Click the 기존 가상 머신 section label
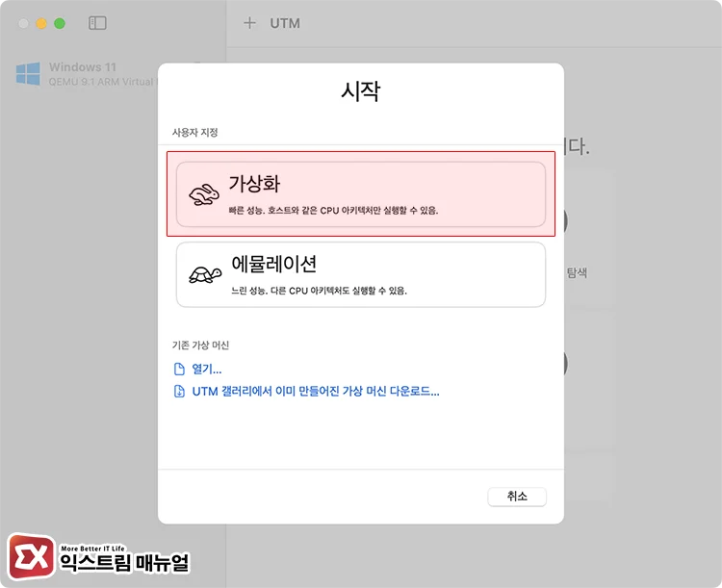The height and width of the screenshot is (588, 722). click(200, 345)
